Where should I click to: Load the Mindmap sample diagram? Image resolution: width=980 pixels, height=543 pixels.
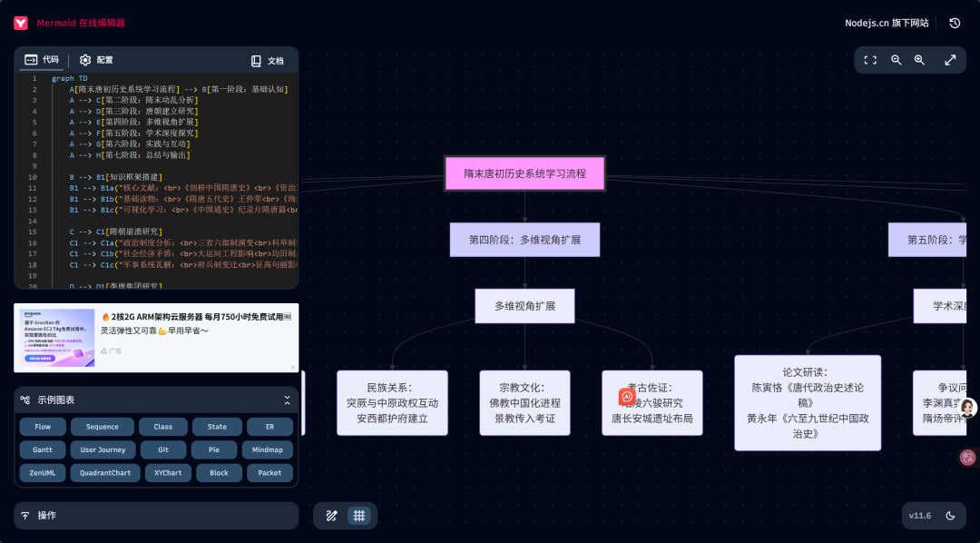(268, 449)
